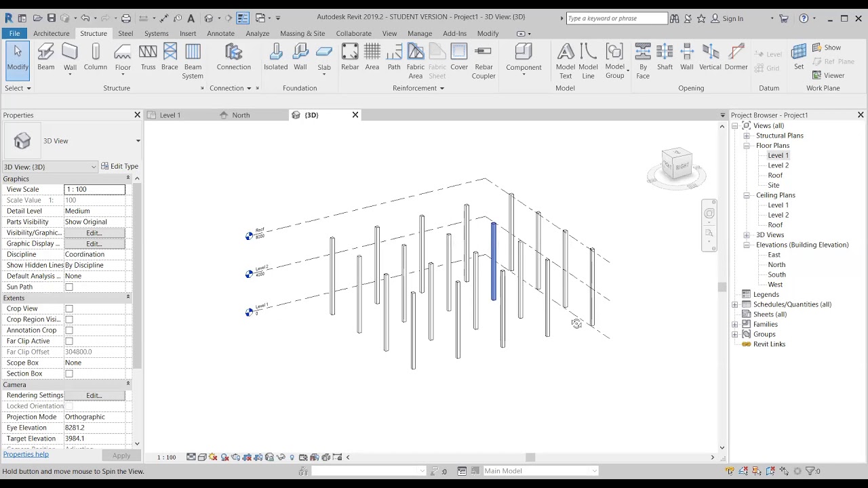Click Edit for Visibility/Graphics overrides
The image size is (868, 488).
click(x=94, y=232)
